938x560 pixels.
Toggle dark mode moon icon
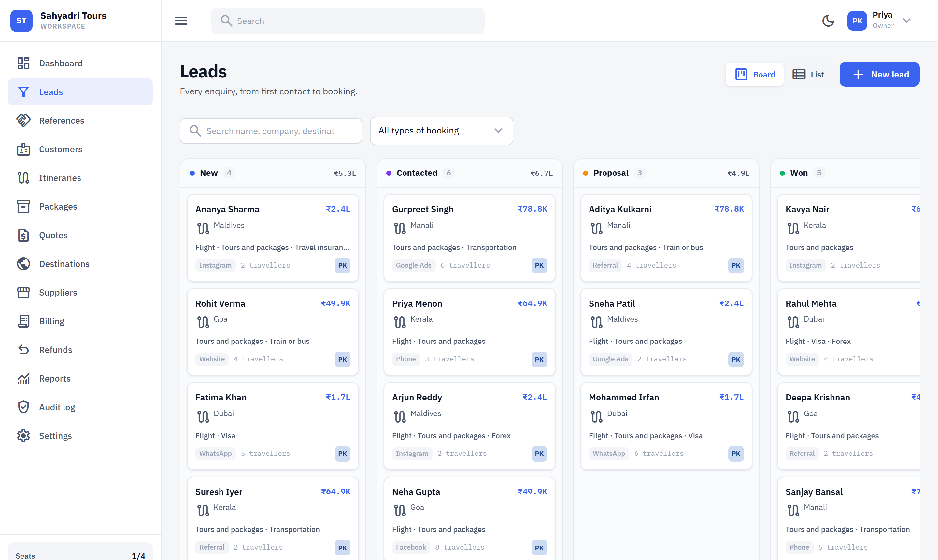pos(828,21)
